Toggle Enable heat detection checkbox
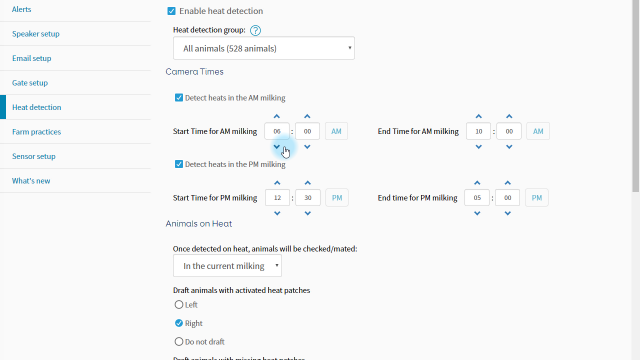The image size is (640, 360). coord(171,11)
